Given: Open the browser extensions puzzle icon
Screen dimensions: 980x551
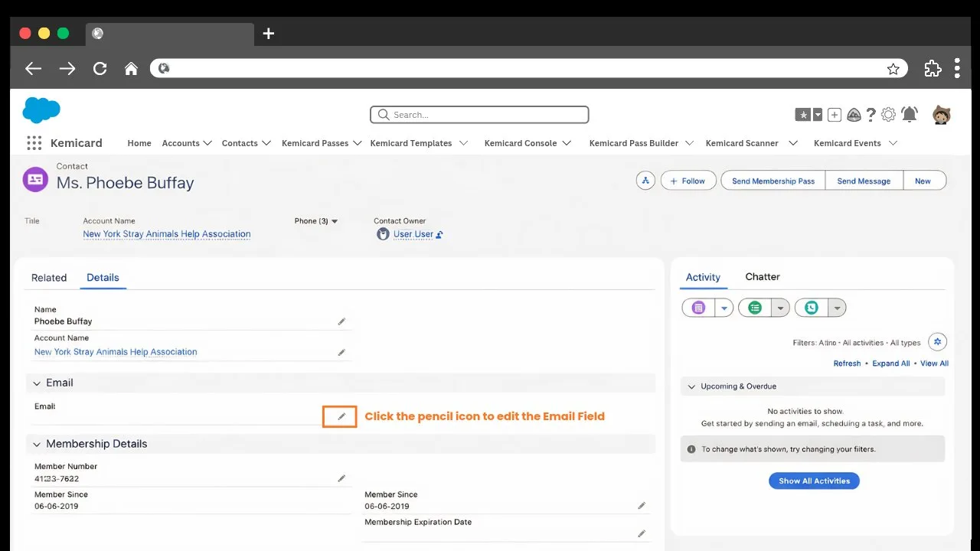Looking at the screenshot, I should click(933, 68).
